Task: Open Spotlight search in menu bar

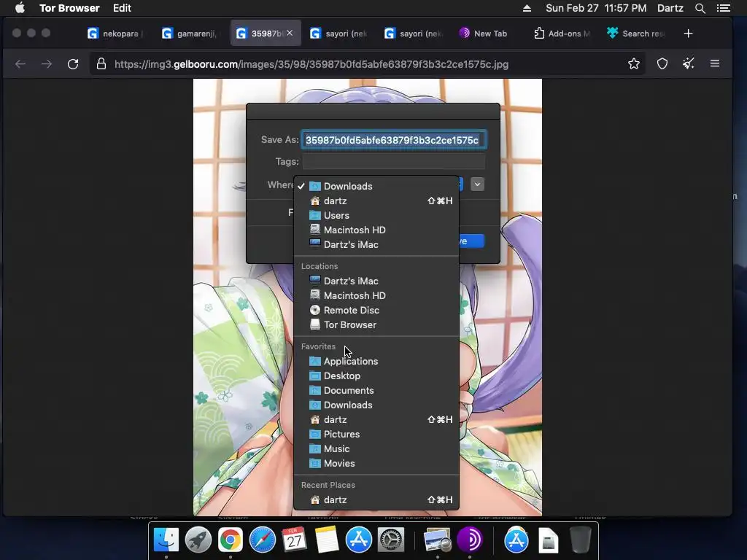Action: (x=700, y=8)
